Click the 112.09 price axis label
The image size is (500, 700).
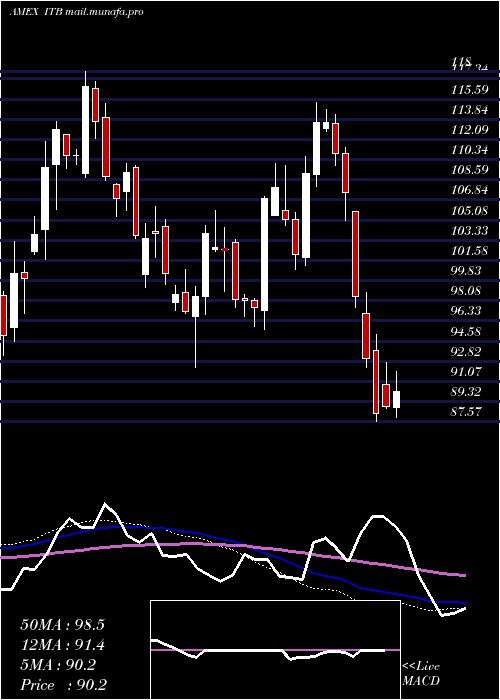[469, 130]
